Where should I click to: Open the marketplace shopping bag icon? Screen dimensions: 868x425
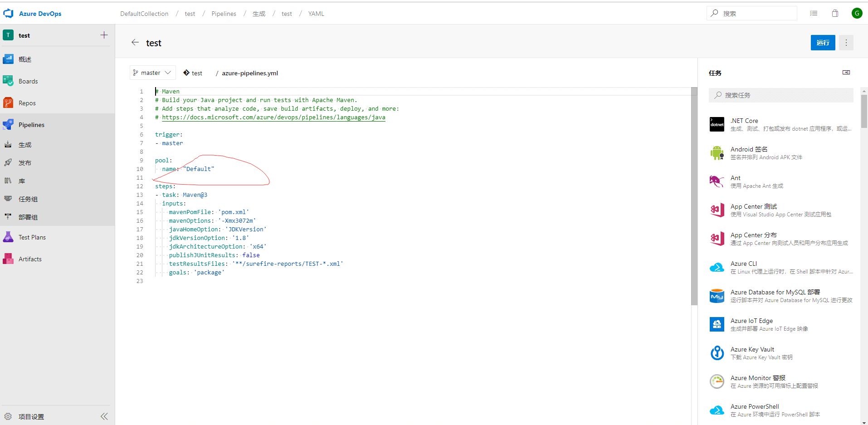pyautogui.click(x=835, y=14)
